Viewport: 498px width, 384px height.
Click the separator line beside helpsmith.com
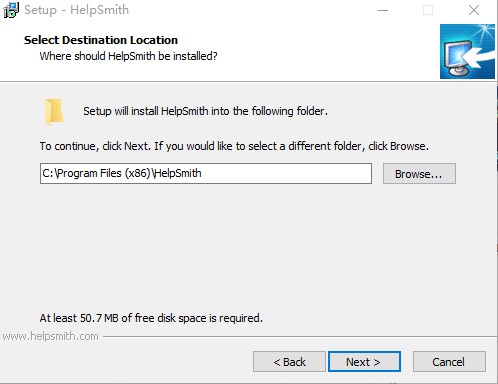[299, 337]
